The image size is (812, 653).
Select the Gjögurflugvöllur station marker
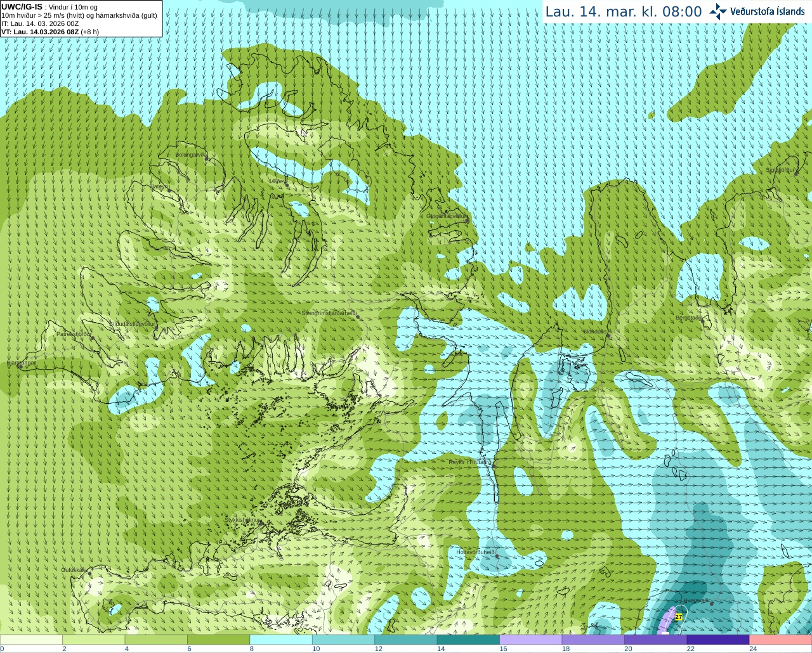point(468,220)
